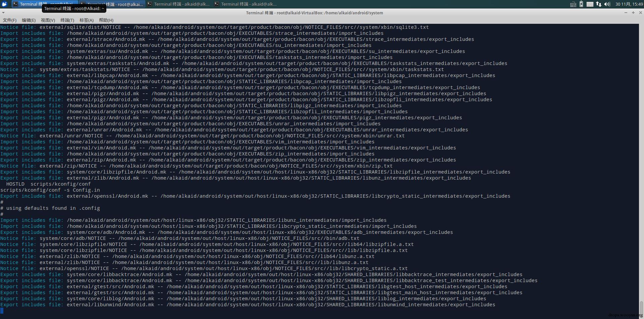
Task: Click the volume speaker icon
Action: point(607,4)
